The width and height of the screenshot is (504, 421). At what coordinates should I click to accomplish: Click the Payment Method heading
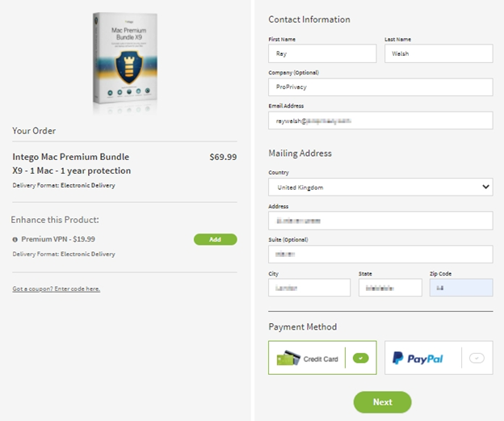pyautogui.click(x=302, y=326)
